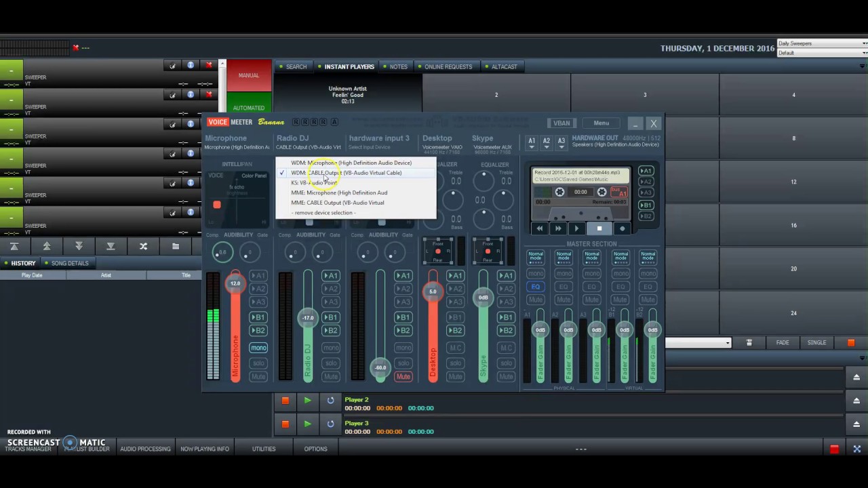Click the VBAN button
Viewport: 868px width, 488px height.
point(561,123)
